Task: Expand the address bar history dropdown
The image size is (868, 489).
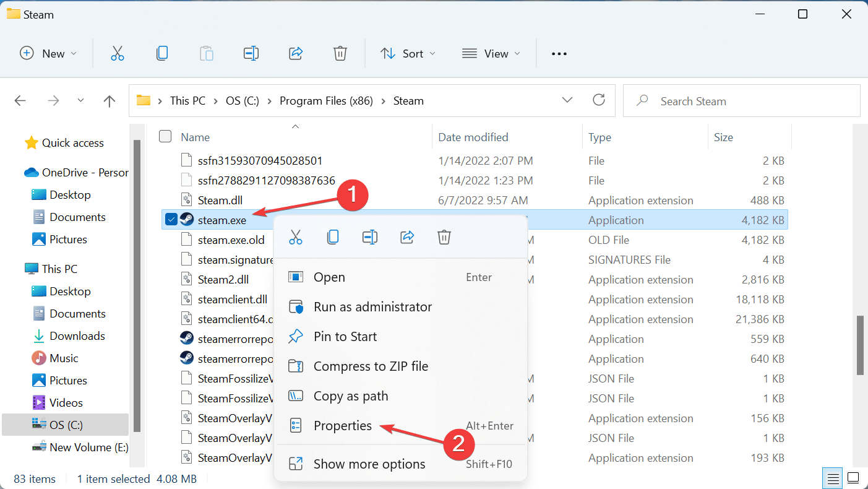Action: pos(567,100)
